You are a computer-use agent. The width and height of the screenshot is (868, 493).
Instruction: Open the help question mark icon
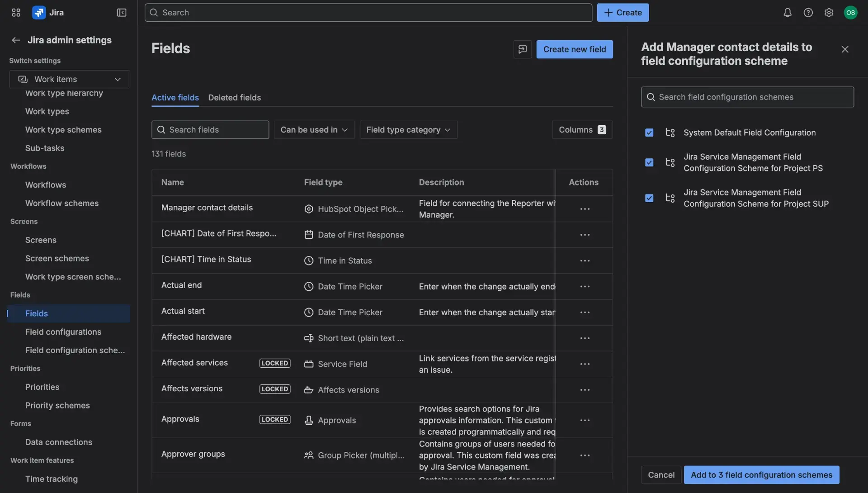808,12
